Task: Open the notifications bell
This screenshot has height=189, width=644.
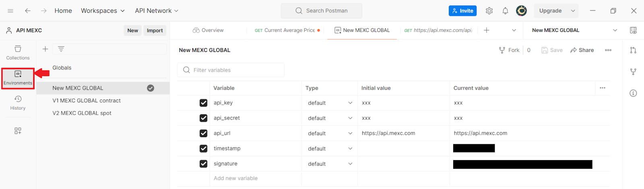Action: pos(505,11)
